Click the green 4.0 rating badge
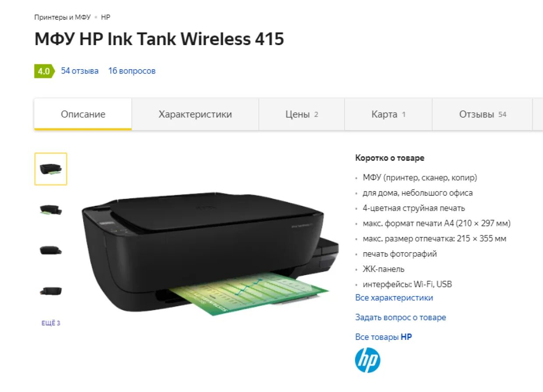 point(44,71)
